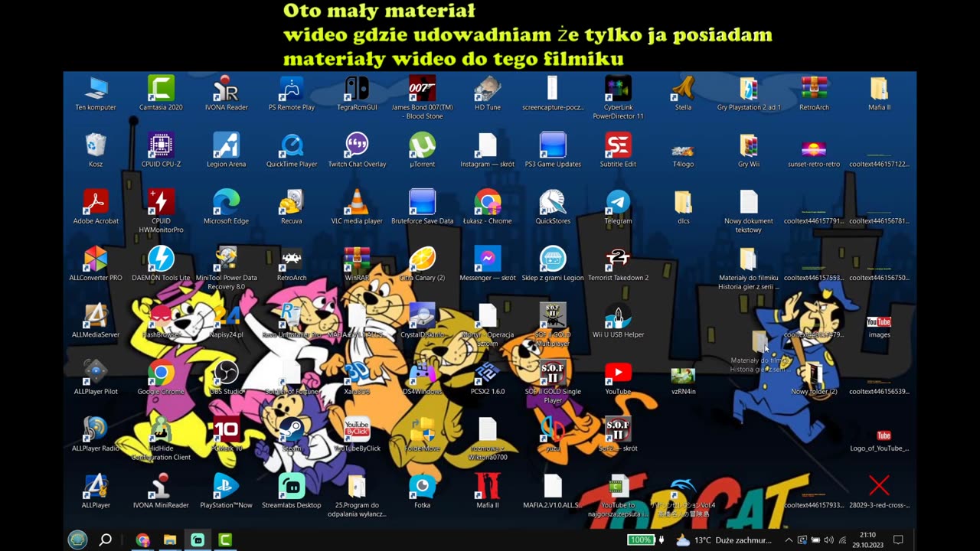Viewport: 980px width, 551px height.
Task: Open the dlcs folder
Action: click(x=683, y=207)
